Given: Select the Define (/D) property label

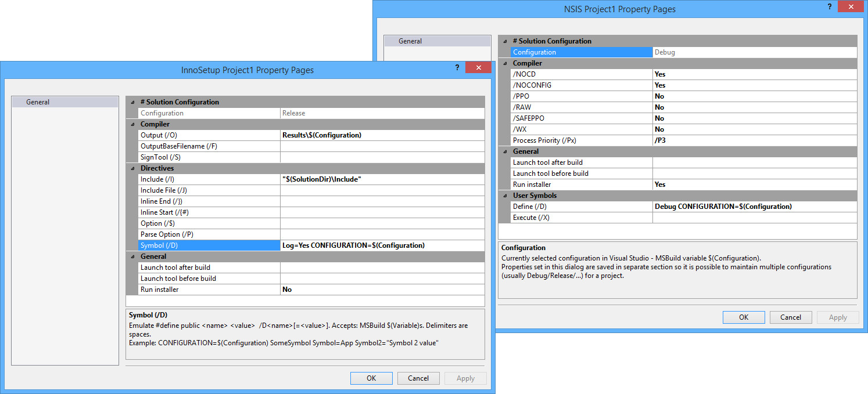Looking at the screenshot, I should point(582,207).
